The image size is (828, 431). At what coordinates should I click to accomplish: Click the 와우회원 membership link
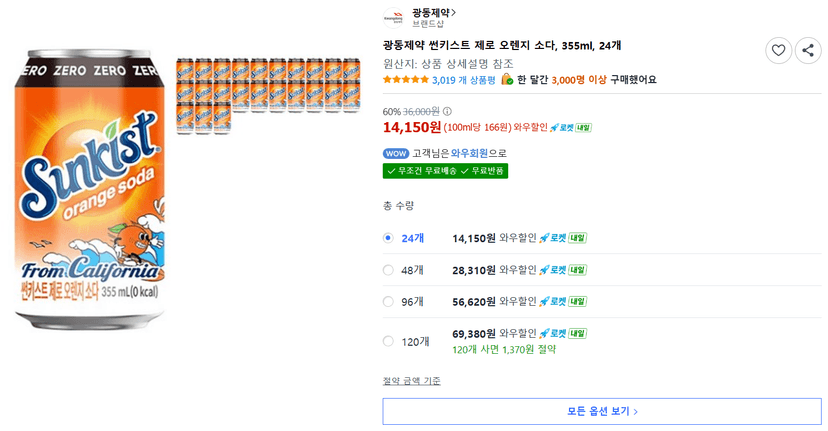(x=469, y=153)
